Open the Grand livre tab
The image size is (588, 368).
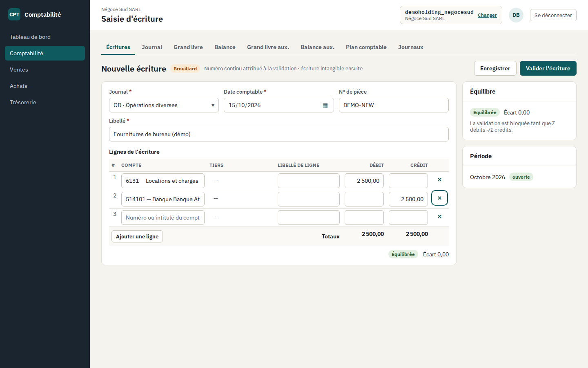pyautogui.click(x=188, y=47)
